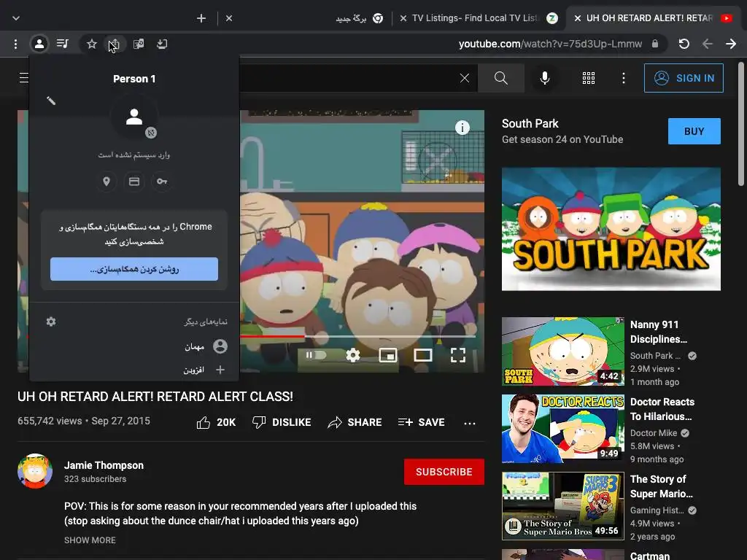Open tab search dropdown chevron
This screenshot has width=747, height=560.
16,18
